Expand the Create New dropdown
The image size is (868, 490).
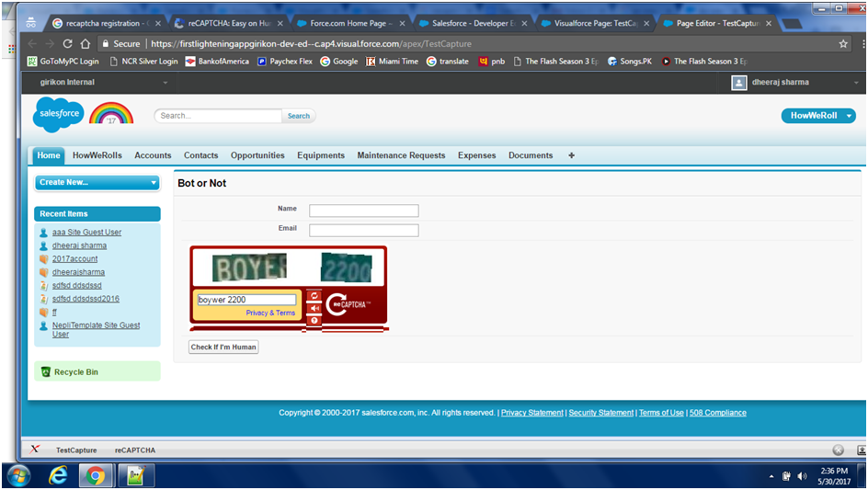tap(97, 182)
